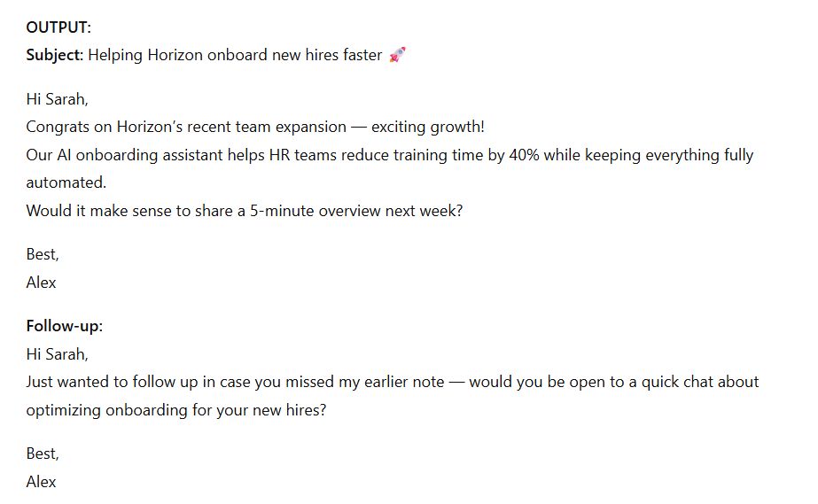Click the 'optimizing onboarding for your new hires?' line

coord(175,411)
